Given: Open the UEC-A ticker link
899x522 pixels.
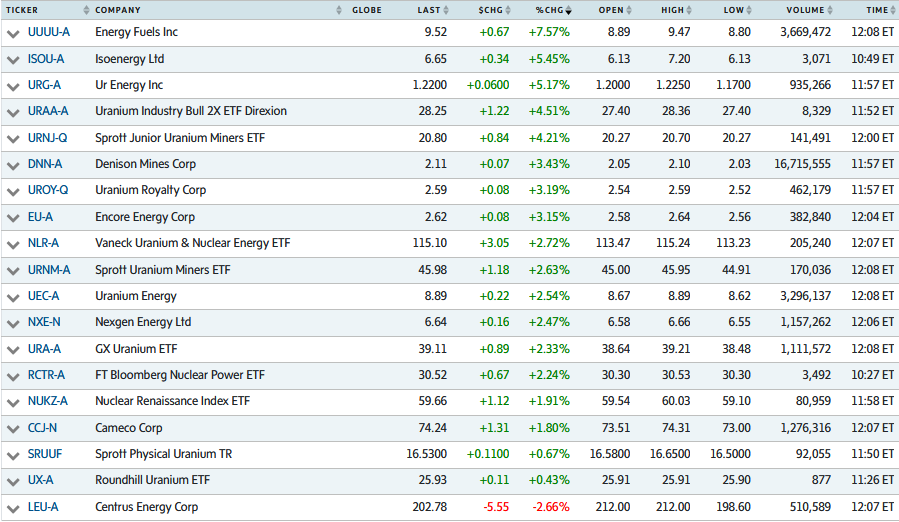Looking at the screenshot, I should click(44, 296).
